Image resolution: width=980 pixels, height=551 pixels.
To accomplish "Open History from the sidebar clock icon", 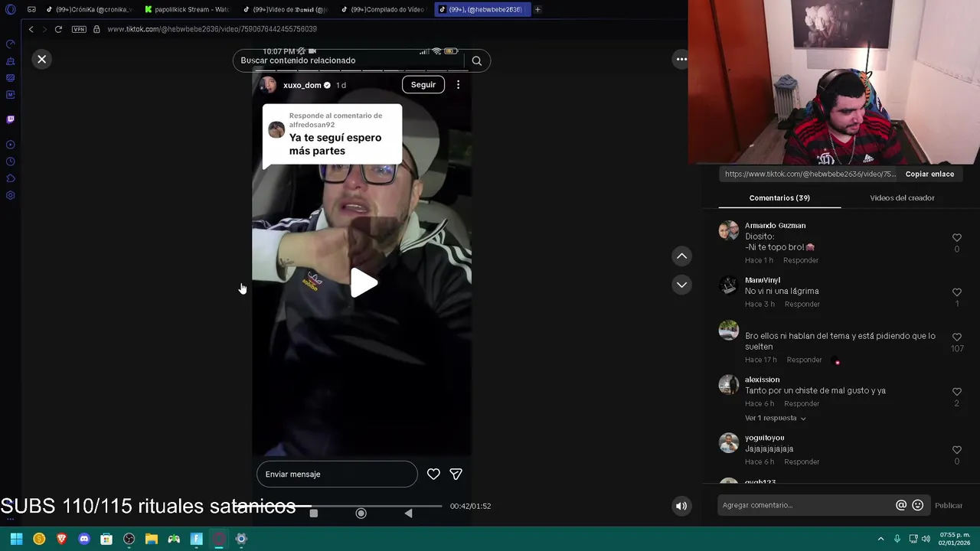I will point(11,161).
